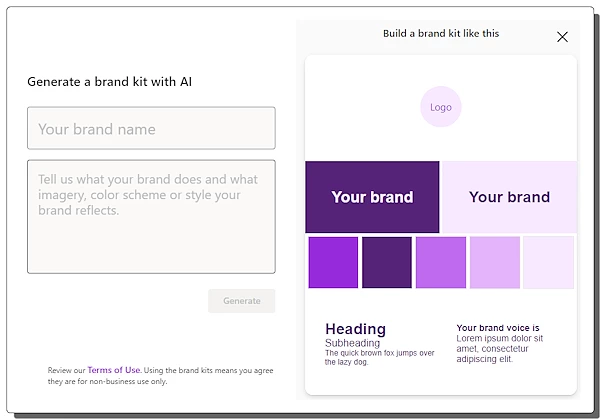Select the palest lavender color swatch

pos(548,262)
